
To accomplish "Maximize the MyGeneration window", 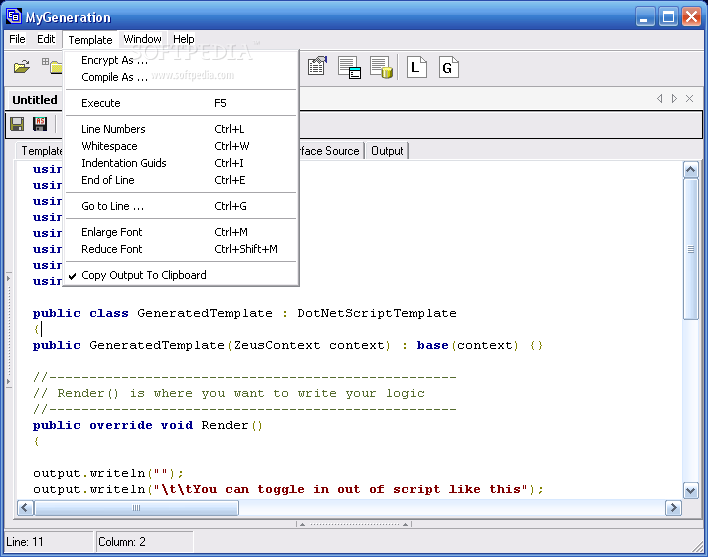I will coord(668,17).
